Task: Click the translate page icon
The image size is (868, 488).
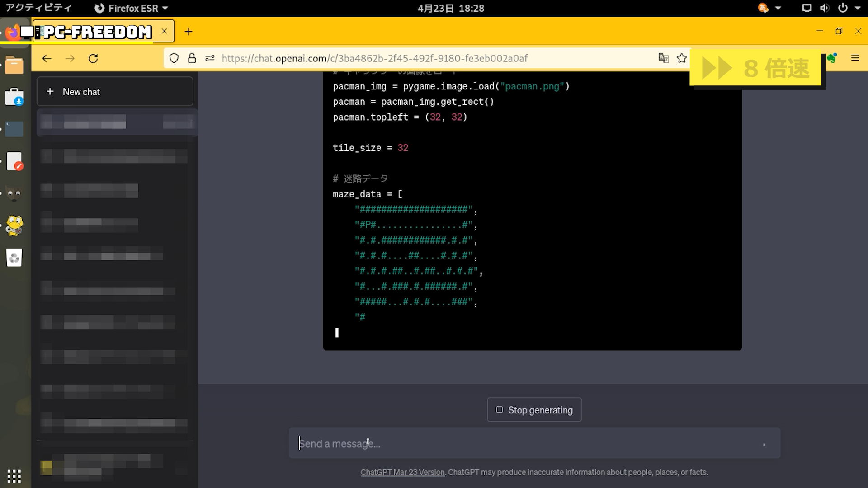Action: tap(663, 58)
